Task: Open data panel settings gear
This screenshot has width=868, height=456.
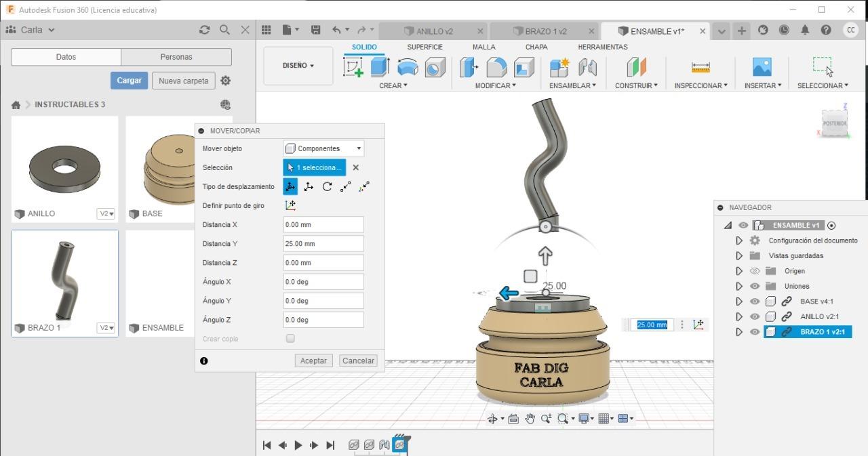Action: coord(225,81)
